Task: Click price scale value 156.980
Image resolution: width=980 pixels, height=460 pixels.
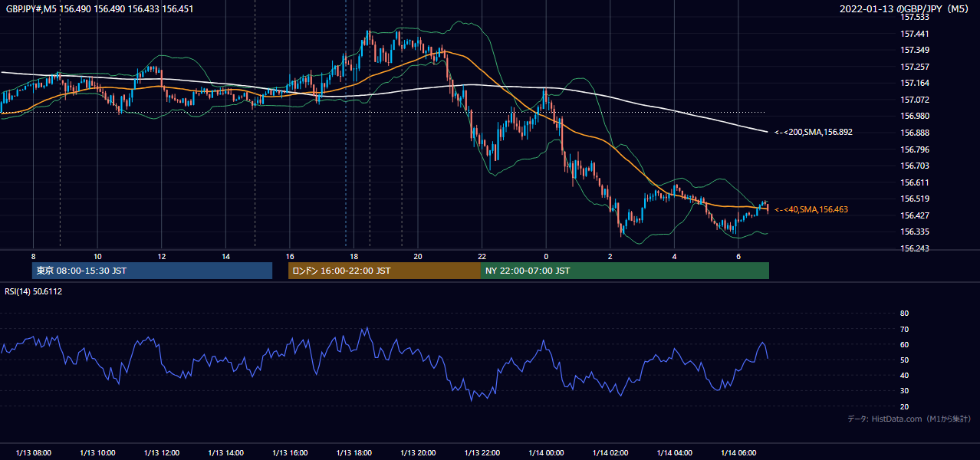Action: 915,116
